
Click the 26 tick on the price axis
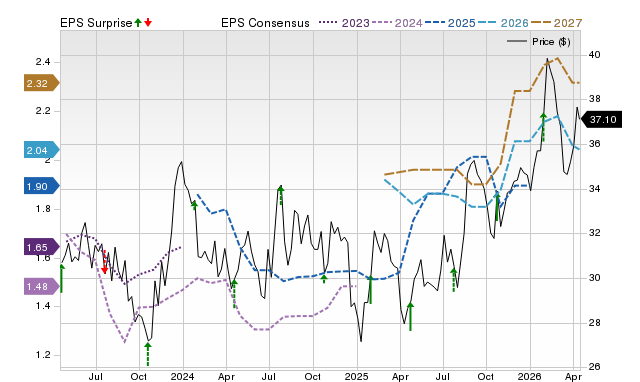pyautogui.click(x=594, y=367)
